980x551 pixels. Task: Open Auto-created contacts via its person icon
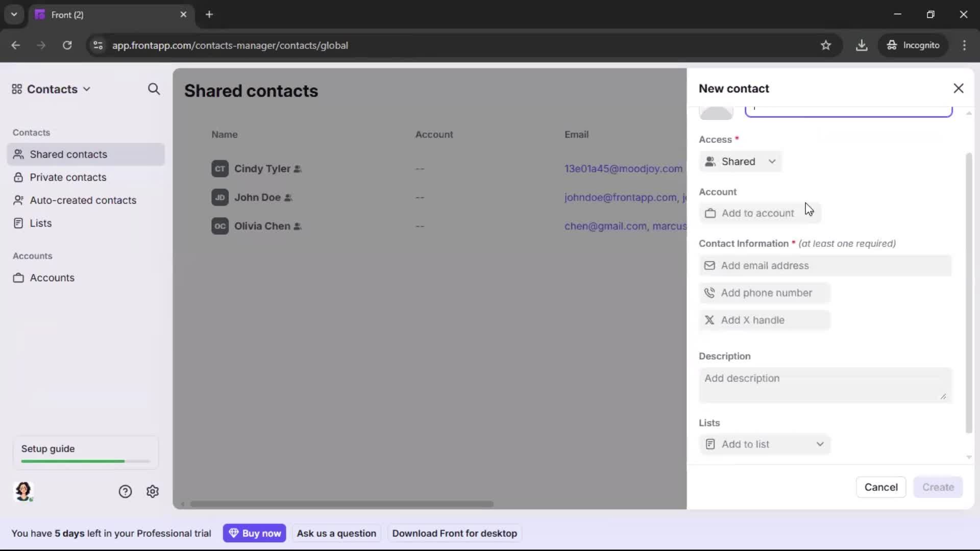(18, 200)
